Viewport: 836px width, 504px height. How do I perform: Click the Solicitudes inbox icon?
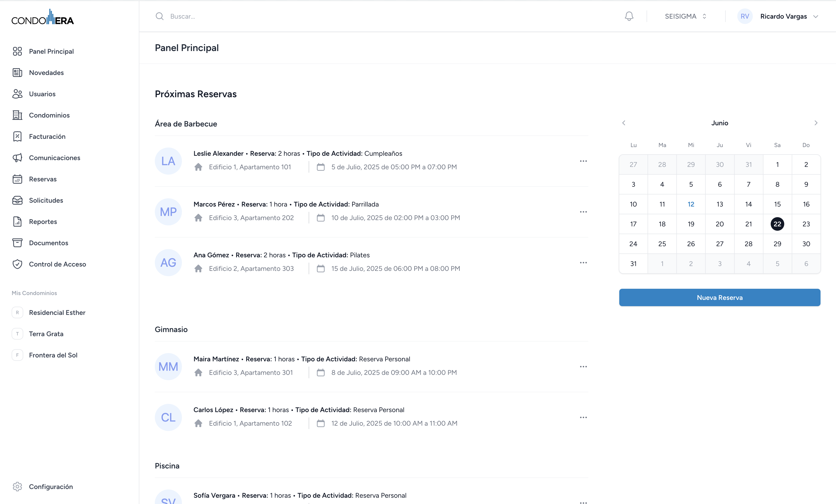pos(17,200)
